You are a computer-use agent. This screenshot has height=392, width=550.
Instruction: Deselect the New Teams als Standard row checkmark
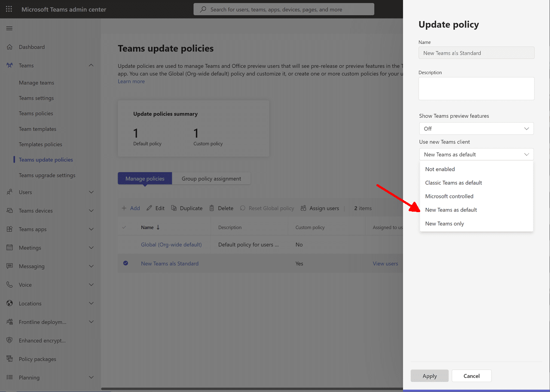pyautogui.click(x=125, y=263)
